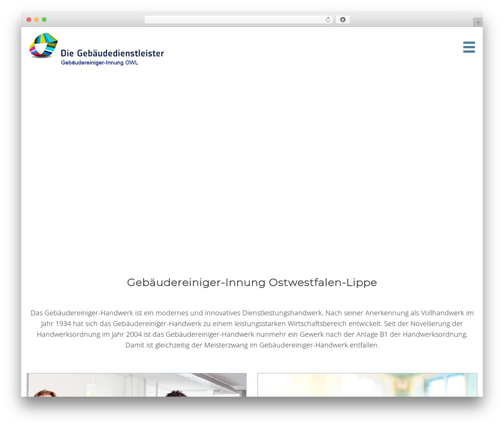Reload the page using the refresh icon

coord(328,20)
